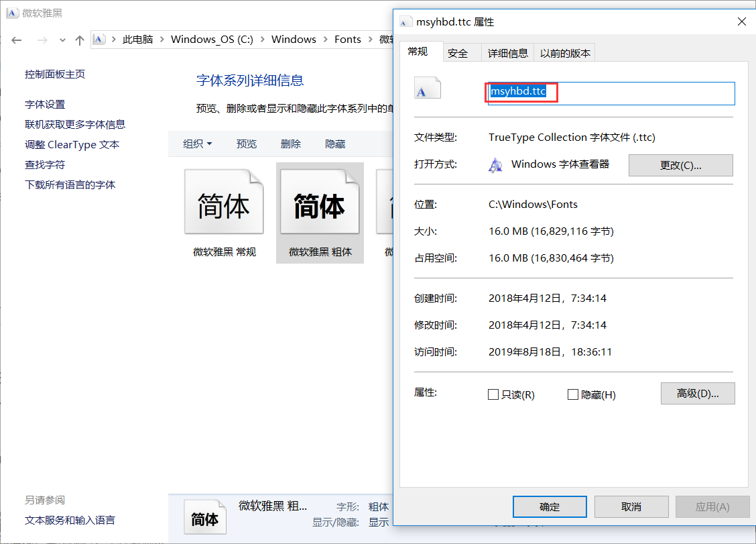Click the properties dialog title bar icon
The image size is (756, 544).
coord(405,22)
